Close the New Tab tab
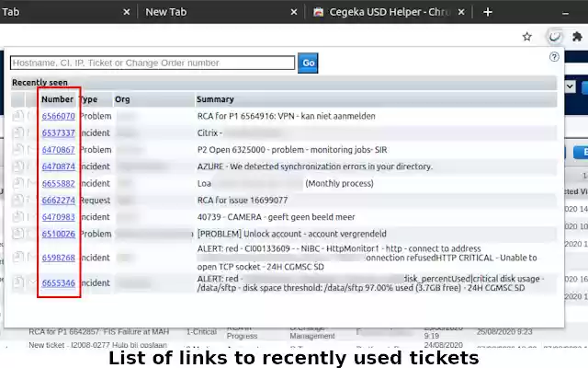The image size is (588, 368). (294, 12)
